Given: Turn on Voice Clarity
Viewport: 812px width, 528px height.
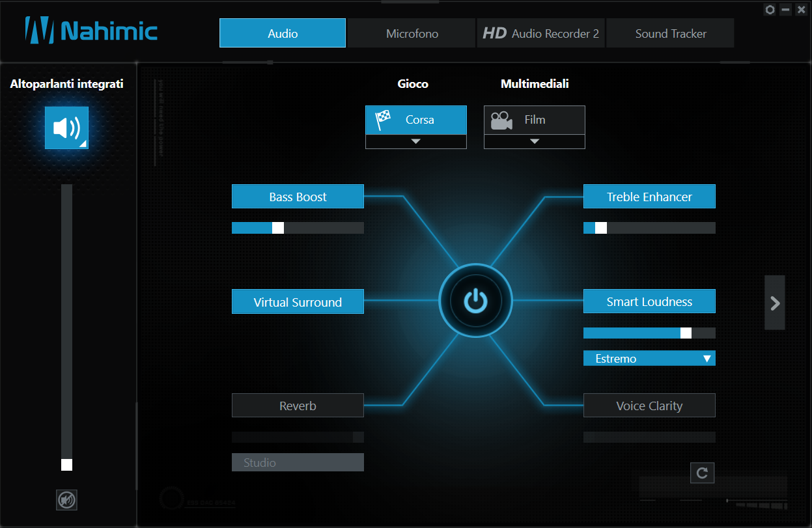Looking at the screenshot, I should (649, 406).
